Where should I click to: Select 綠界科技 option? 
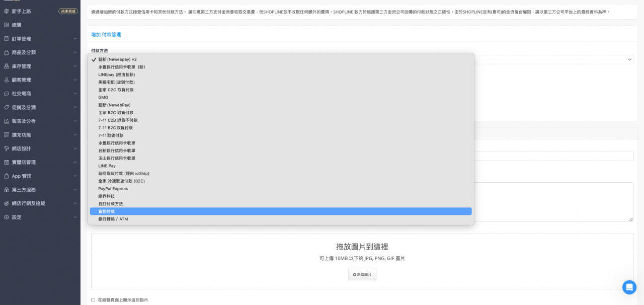point(281,196)
